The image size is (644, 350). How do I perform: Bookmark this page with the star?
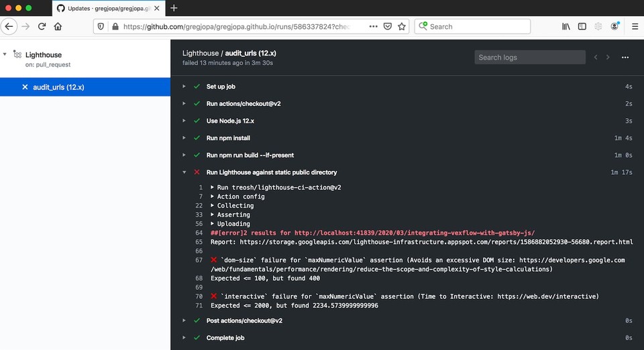tap(402, 26)
